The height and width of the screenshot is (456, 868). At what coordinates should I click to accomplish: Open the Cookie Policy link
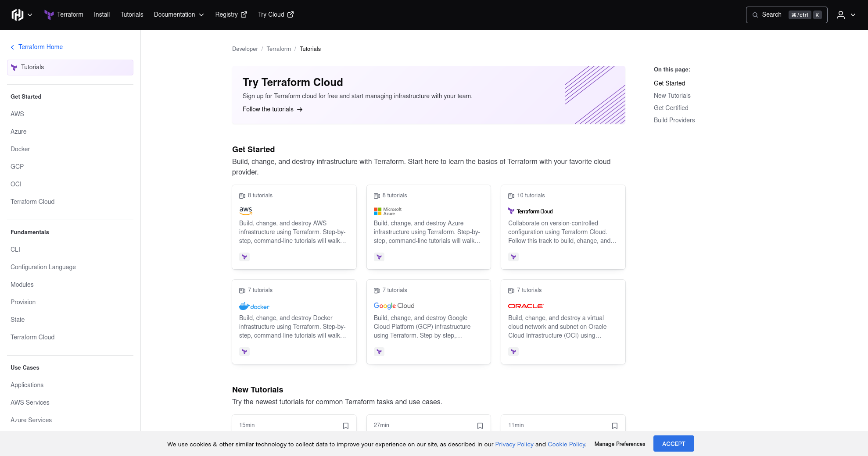click(x=567, y=444)
